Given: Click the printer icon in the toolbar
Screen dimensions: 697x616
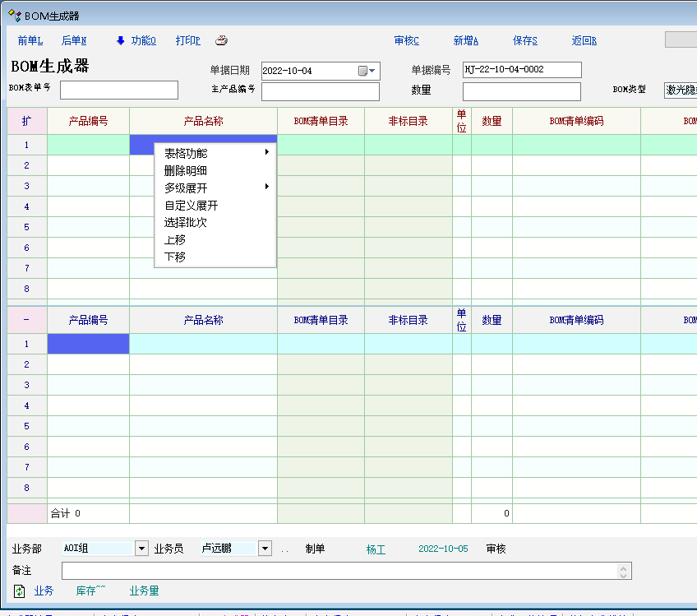Looking at the screenshot, I should (x=221, y=40).
